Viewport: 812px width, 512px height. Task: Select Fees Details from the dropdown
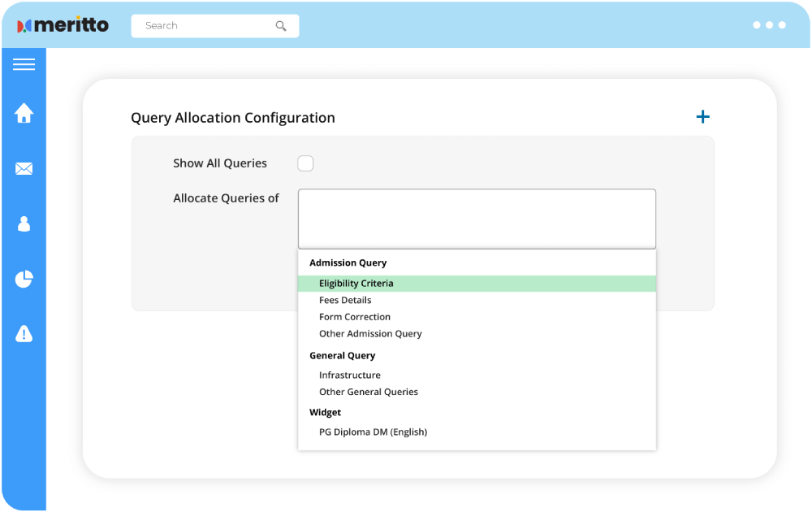tap(344, 300)
